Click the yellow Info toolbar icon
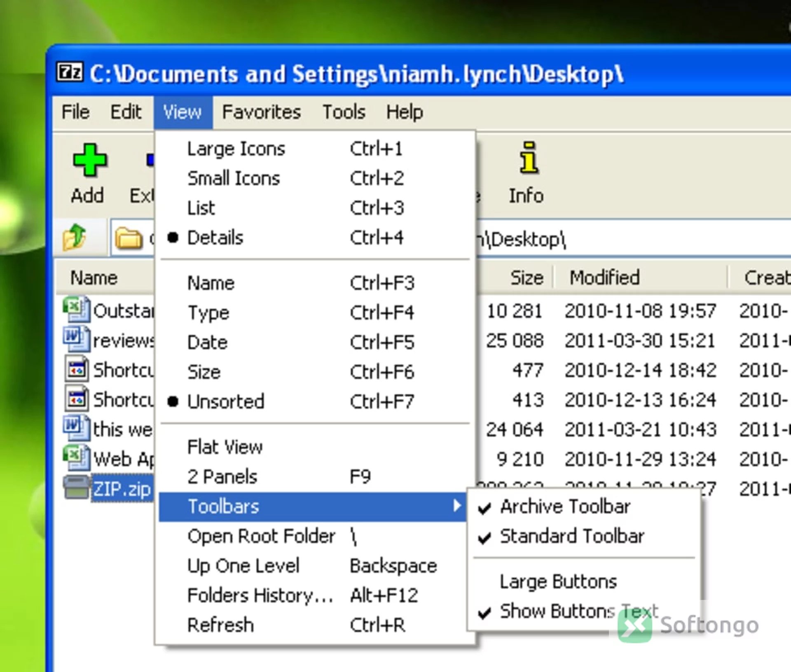The image size is (791, 672). point(529,158)
